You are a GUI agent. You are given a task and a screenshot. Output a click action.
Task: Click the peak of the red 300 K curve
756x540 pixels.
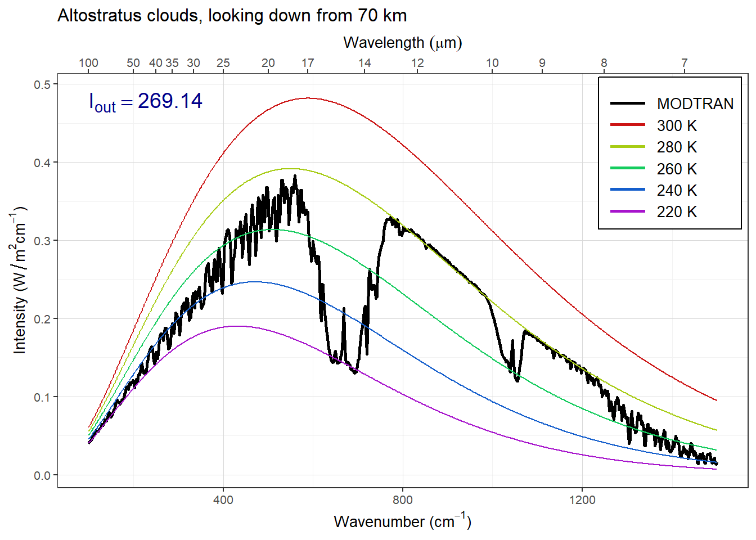(308, 98)
